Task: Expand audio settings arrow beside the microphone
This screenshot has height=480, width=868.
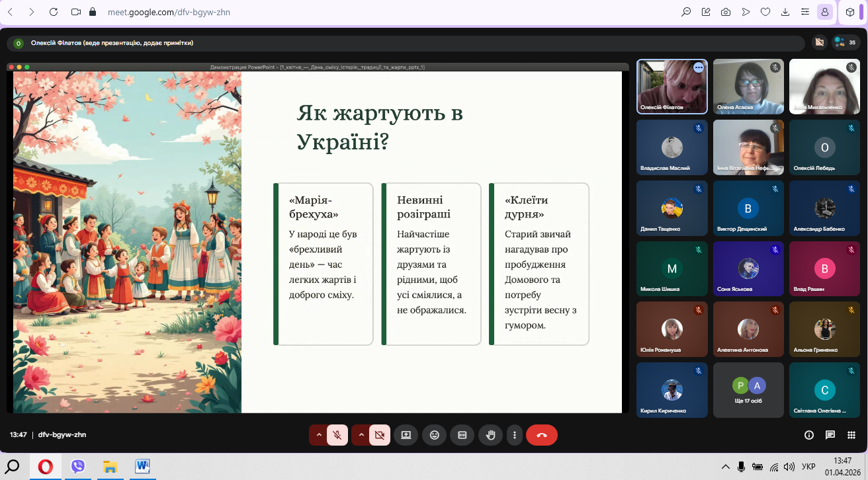Action: point(319,435)
